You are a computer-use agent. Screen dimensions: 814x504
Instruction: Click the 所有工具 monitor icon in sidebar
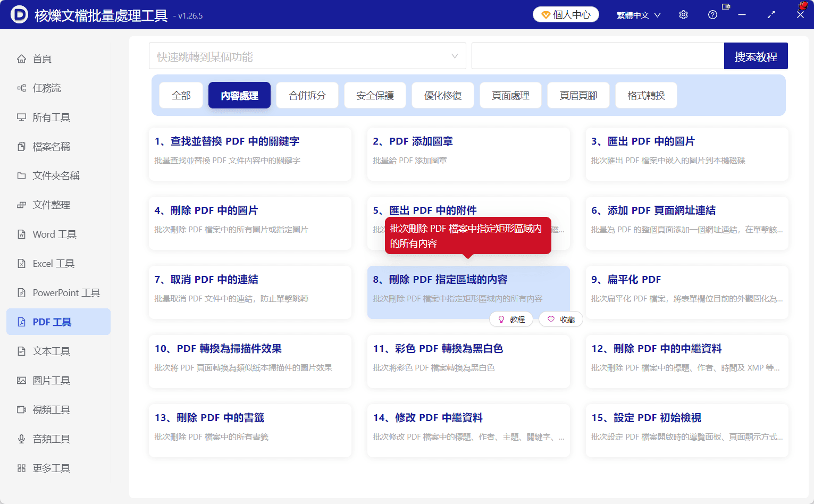coord(21,117)
